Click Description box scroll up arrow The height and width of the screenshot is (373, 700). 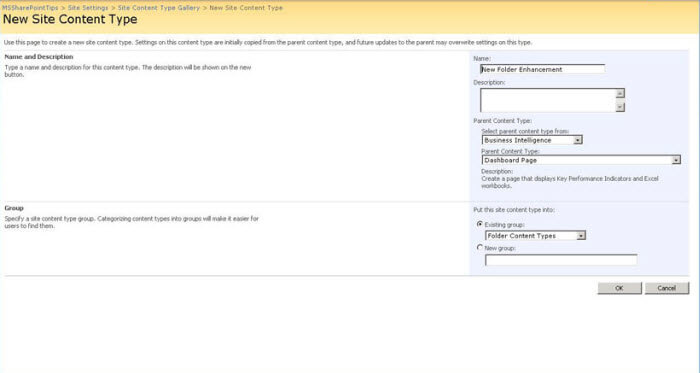click(x=620, y=93)
